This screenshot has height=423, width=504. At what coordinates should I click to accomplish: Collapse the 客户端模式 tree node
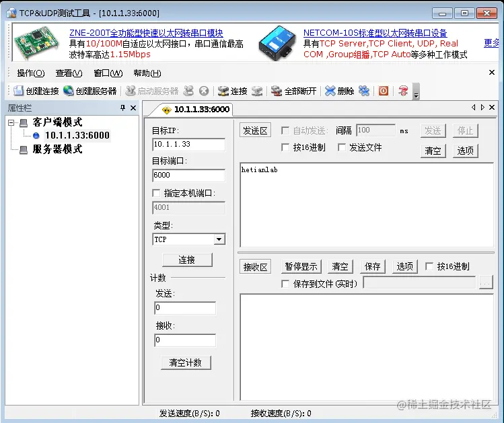click(x=11, y=122)
